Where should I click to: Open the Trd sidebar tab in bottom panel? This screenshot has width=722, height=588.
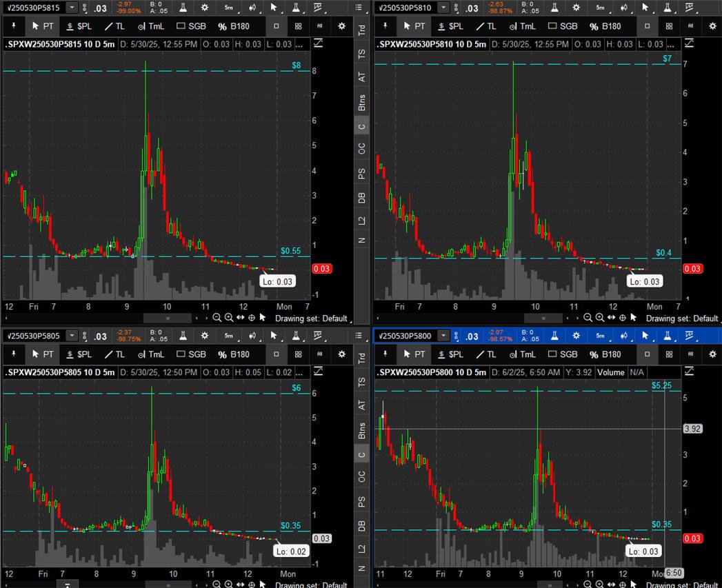(x=362, y=357)
